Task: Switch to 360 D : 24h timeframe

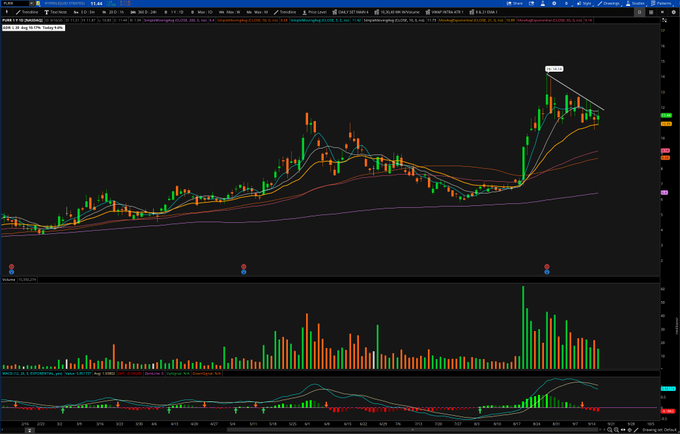Action: click(144, 12)
